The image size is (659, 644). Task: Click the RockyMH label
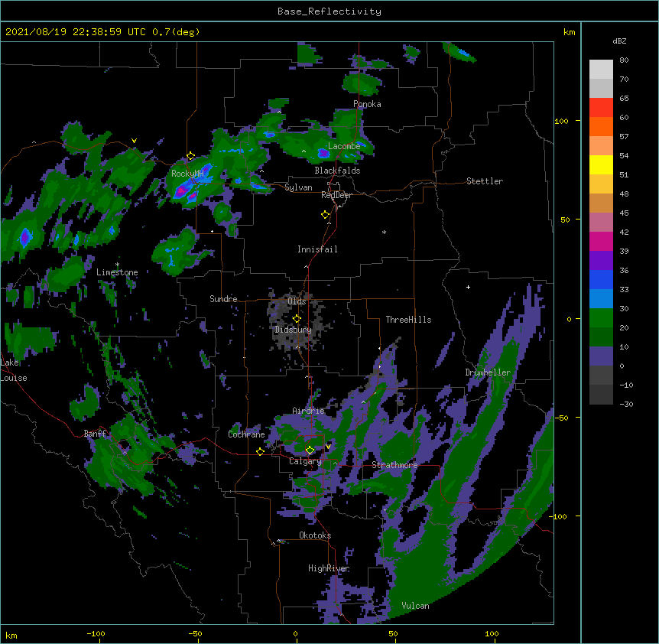point(187,174)
